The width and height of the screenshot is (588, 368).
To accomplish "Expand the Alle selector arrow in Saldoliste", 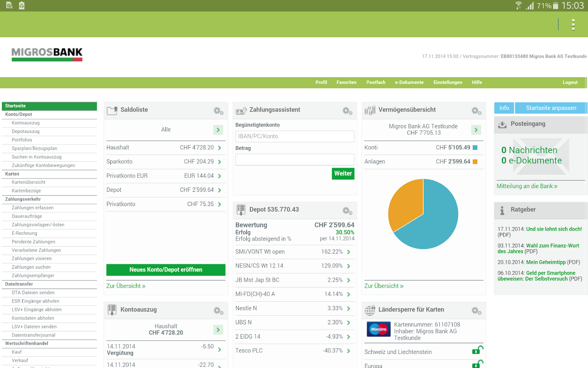I will [x=218, y=130].
